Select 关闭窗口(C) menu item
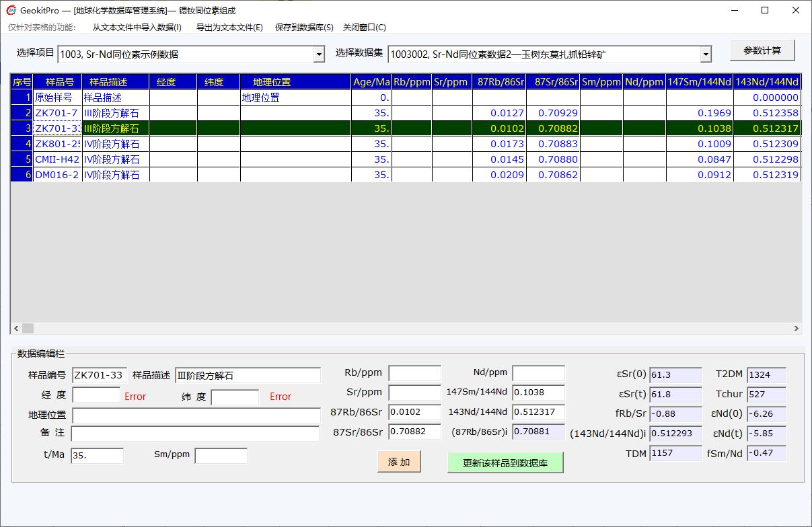Screen dimensions: 812x527 (364, 28)
